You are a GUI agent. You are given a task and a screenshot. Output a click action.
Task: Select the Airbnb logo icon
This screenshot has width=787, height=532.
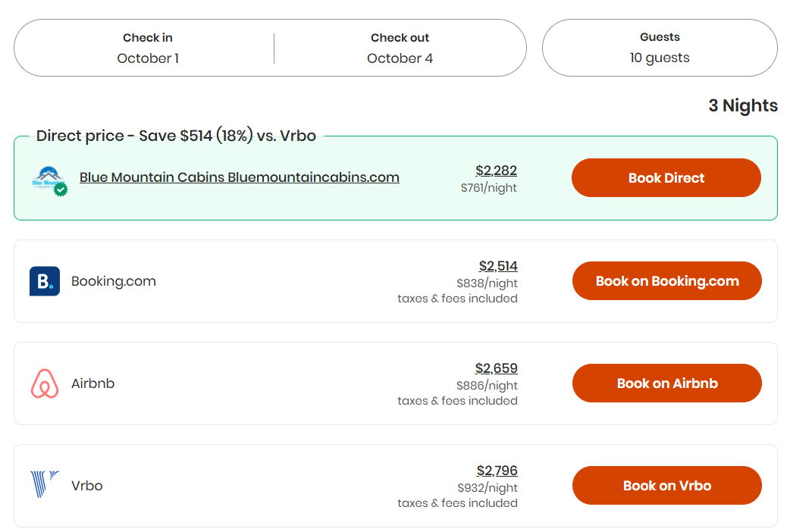[x=45, y=383]
